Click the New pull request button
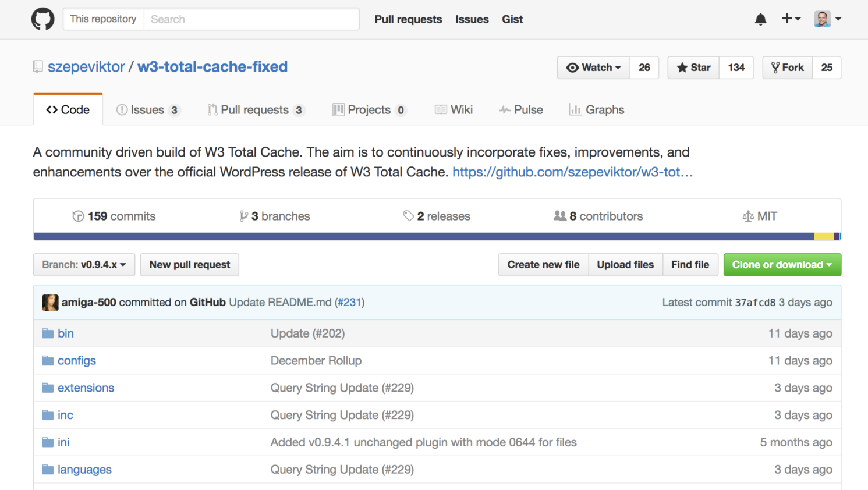The width and height of the screenshot is (868, 490). [189, 265]
